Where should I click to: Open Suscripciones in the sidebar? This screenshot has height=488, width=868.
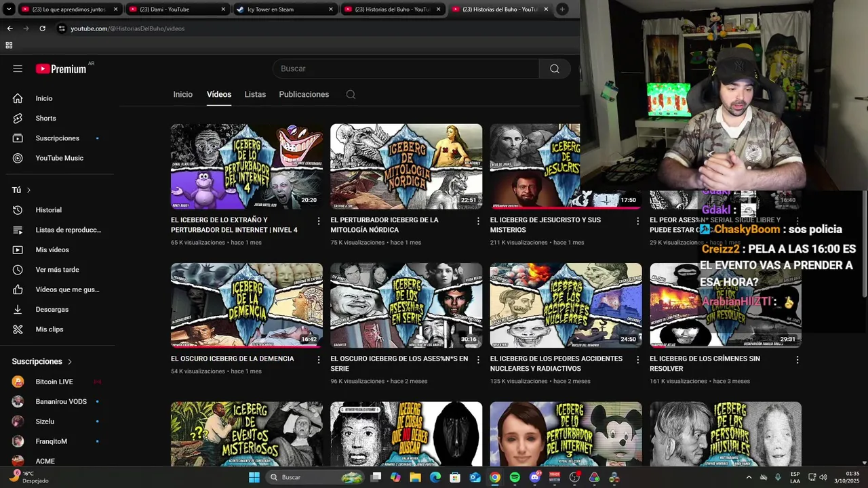pos(58,138)
